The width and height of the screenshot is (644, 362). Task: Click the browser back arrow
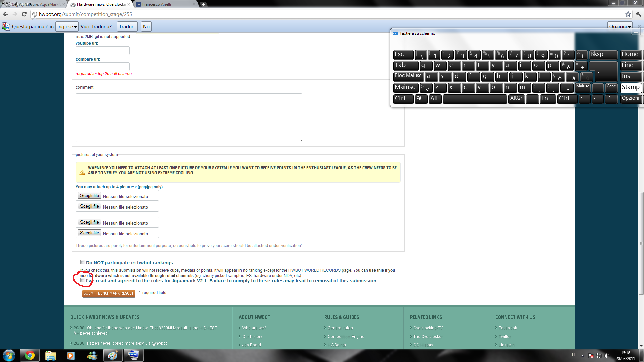coord(5,14)
